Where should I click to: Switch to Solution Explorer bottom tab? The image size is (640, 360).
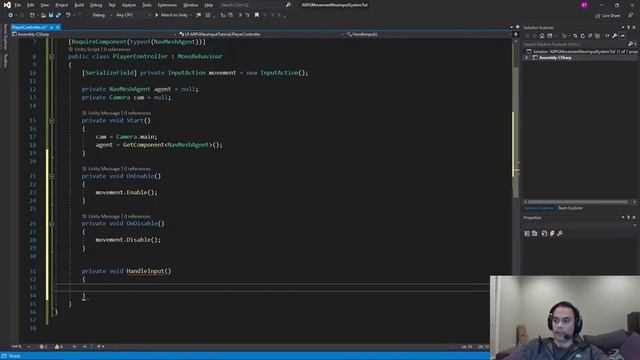click(x=538, y=208)
